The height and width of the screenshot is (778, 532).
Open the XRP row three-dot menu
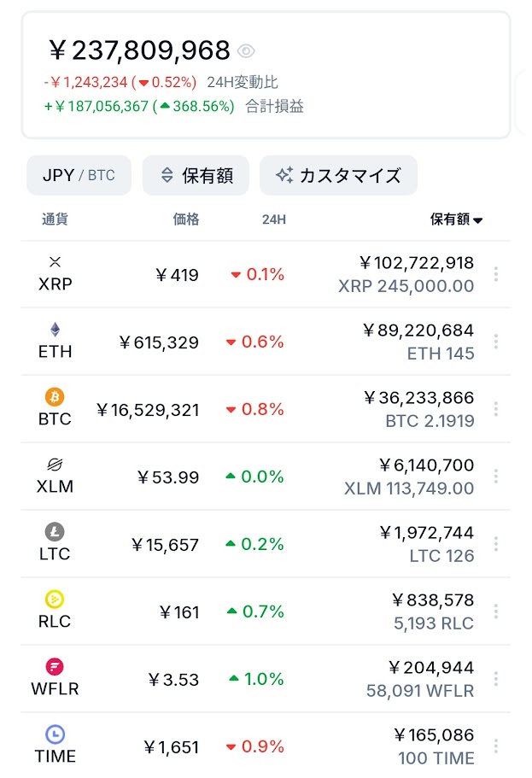point(496,274)
